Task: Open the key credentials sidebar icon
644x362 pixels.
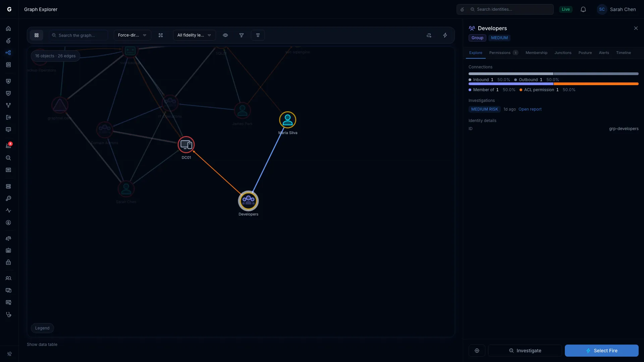Action: point(8,198)
